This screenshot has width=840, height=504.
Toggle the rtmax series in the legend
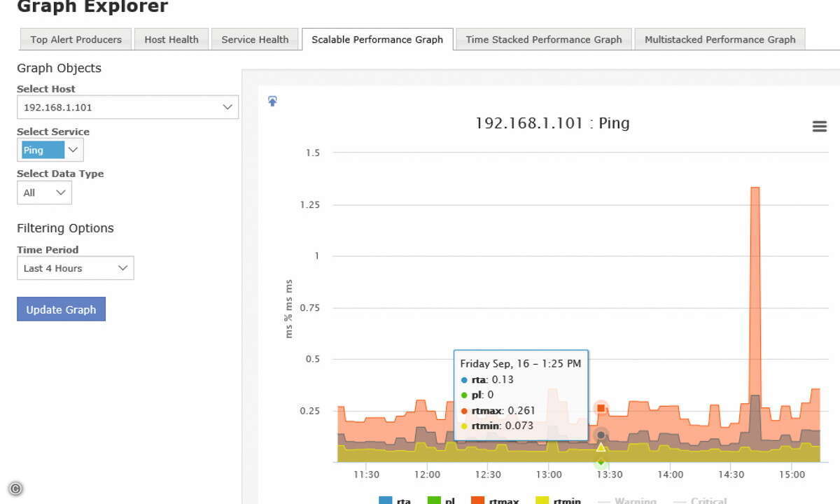[495, 500]
